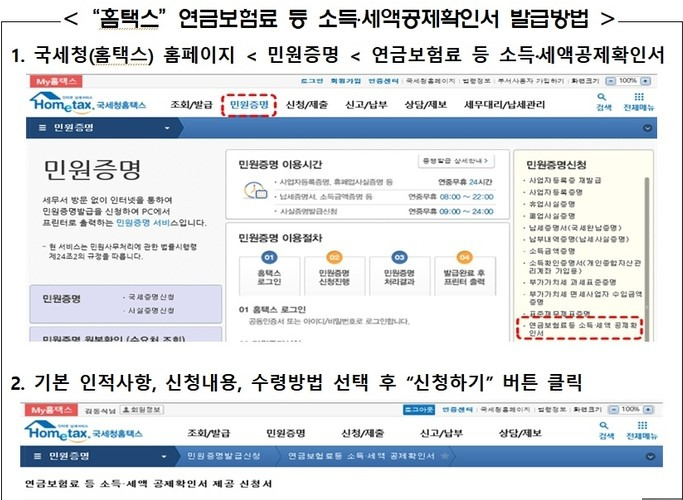Image resolution: width=683 pixels, height=500 pixels.
Task: Click 민원증명발급신청 breadcrumb
Action: (223, 456)
